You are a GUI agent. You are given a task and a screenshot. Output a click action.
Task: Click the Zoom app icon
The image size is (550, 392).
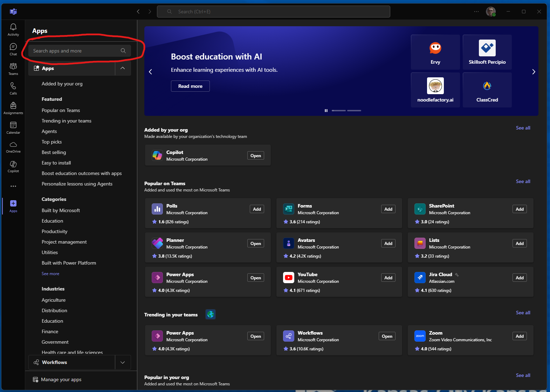coord(420,336)
